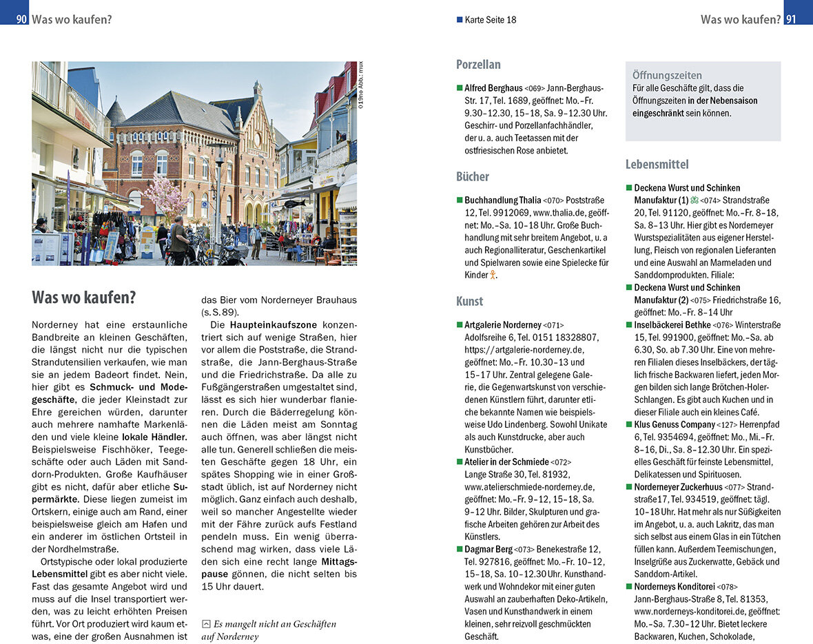Click the blue square beside Karte Seite 18
This screenshot has height=644, width=813.
[460, 20]
